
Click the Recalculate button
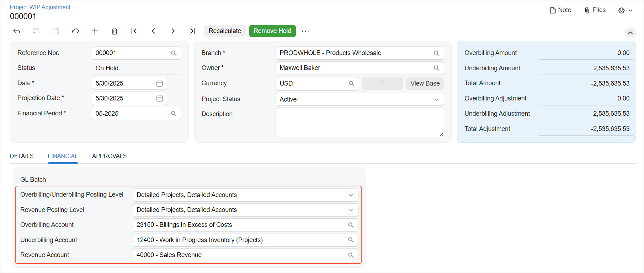coord(225,31)
